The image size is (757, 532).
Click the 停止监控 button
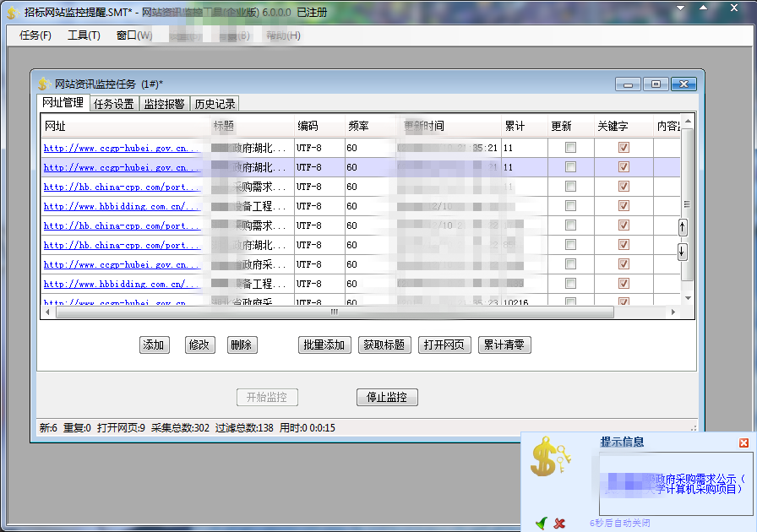[387, 397]
